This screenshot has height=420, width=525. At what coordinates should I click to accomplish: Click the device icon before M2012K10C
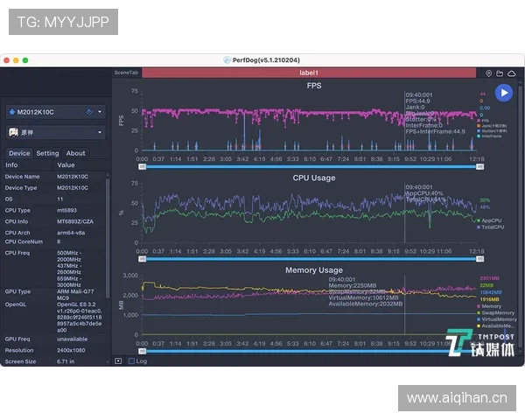click(x=11, y=112)
